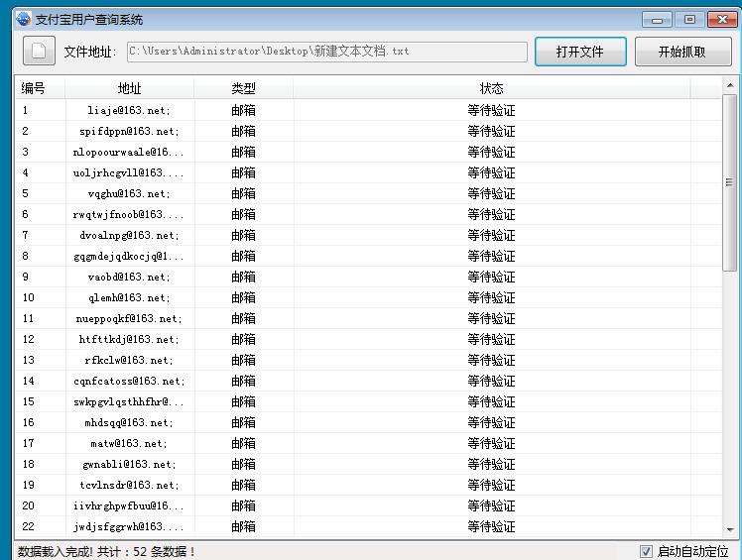
Task: Click the 开始抓取 button
Action: pos(682,52)
